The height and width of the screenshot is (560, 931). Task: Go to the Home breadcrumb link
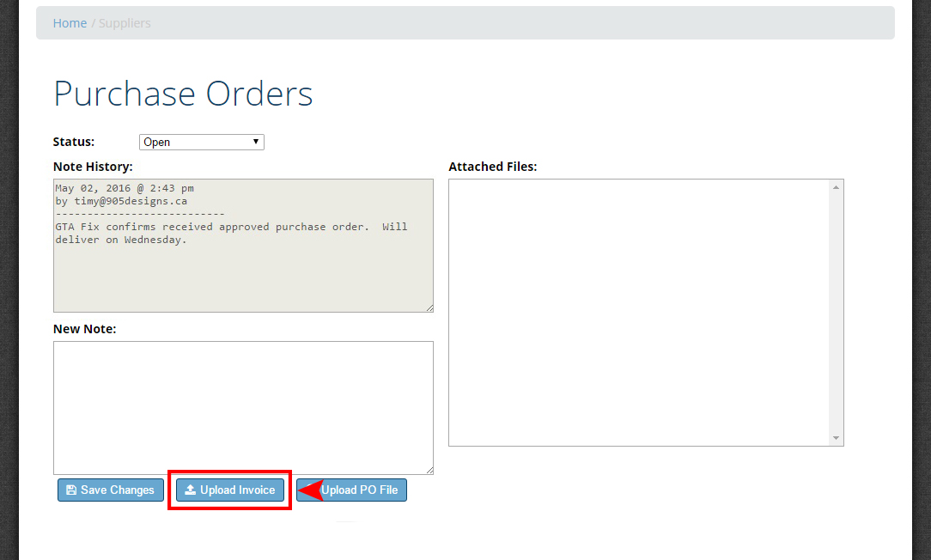pos(70,23)
